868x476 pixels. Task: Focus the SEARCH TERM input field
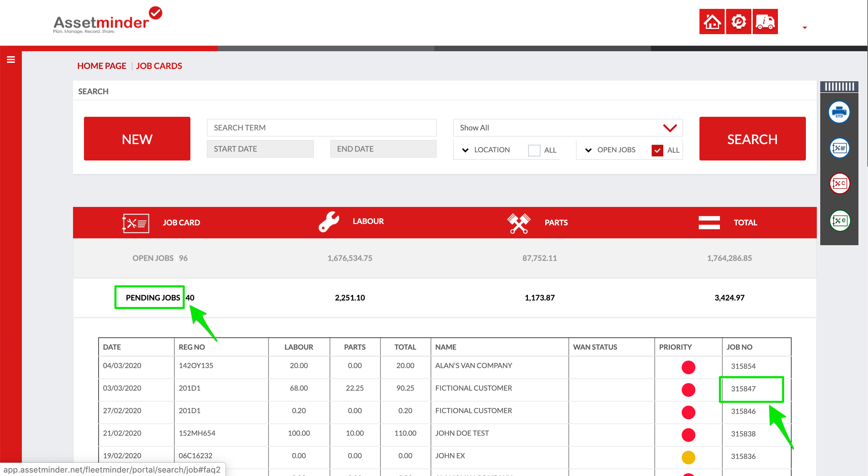tap(321, 128)
